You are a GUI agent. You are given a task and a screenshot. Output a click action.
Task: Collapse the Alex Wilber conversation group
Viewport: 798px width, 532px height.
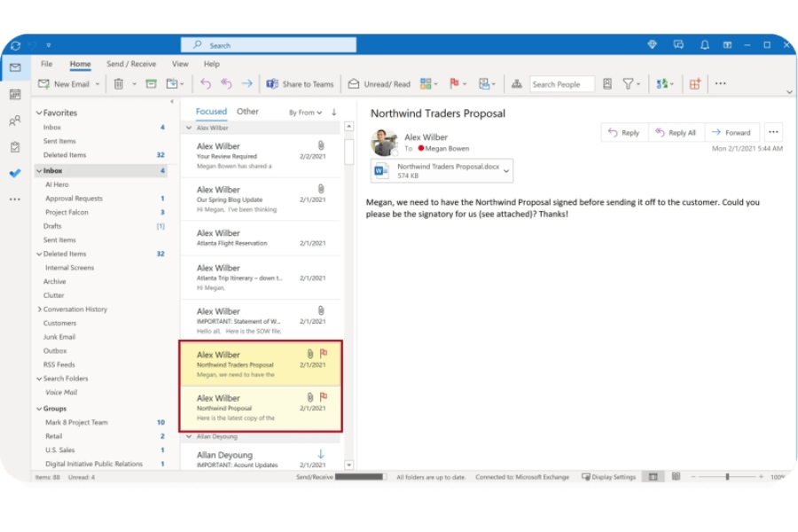click(189, 127)
